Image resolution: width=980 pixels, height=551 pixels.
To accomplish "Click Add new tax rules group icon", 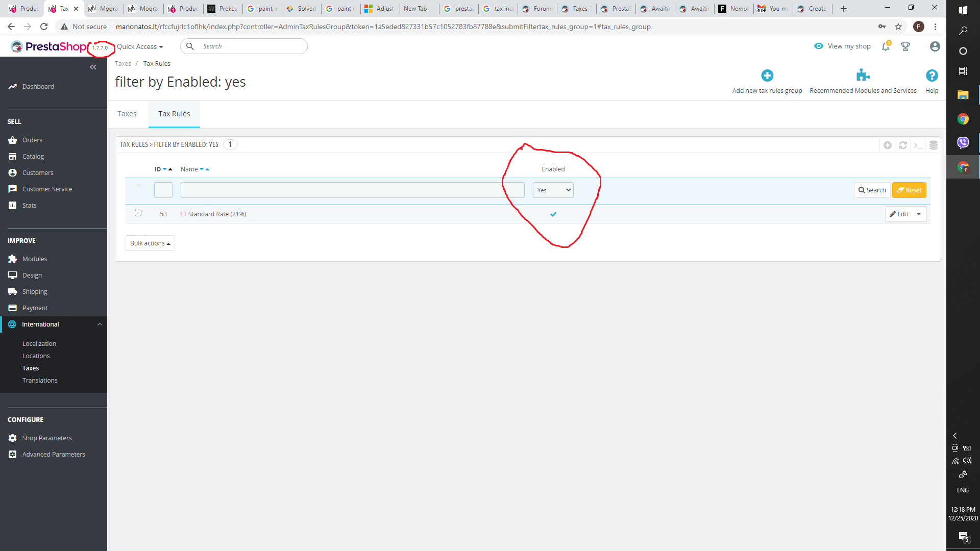I will (767, 76).
